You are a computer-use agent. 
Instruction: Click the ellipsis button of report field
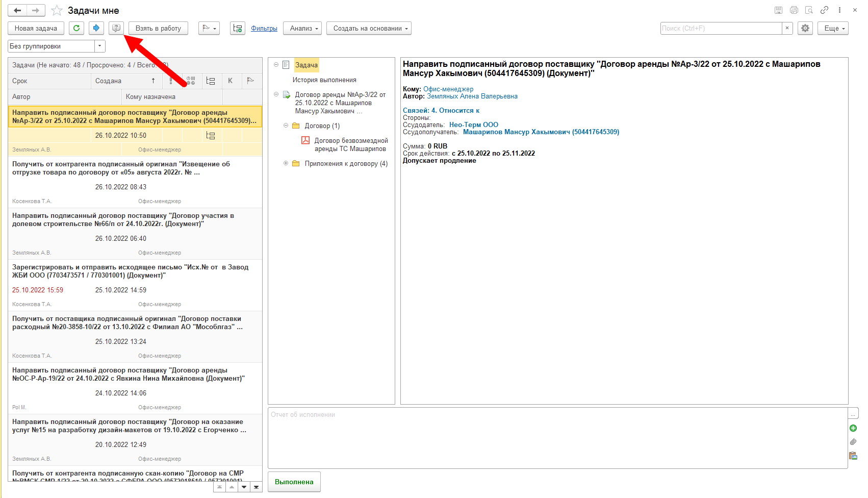click(853, 414)
